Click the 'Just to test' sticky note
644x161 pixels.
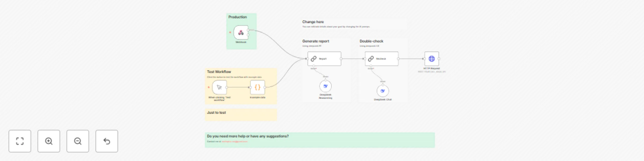click(241, 115)
